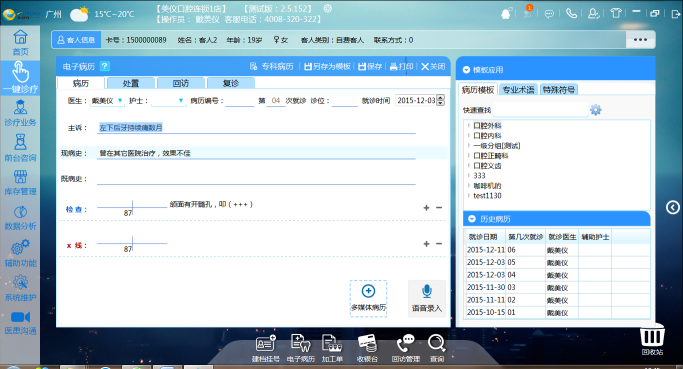Select history record dated 2015-12-11

(x=557, y=250)
